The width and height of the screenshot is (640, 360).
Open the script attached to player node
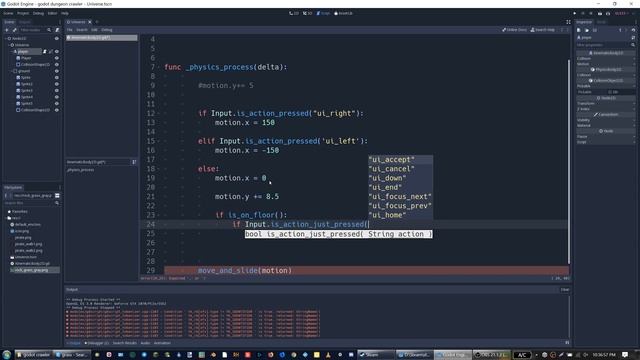click(x=44, y=51)
